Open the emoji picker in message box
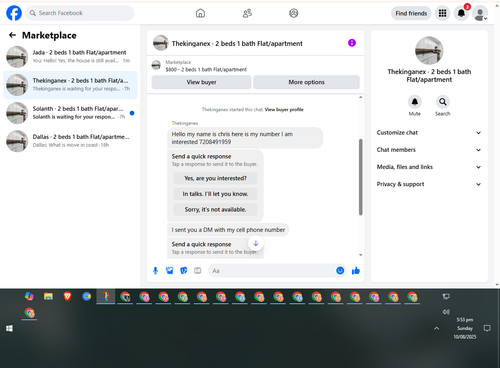The image size is (500, 368). pos(340,271)
